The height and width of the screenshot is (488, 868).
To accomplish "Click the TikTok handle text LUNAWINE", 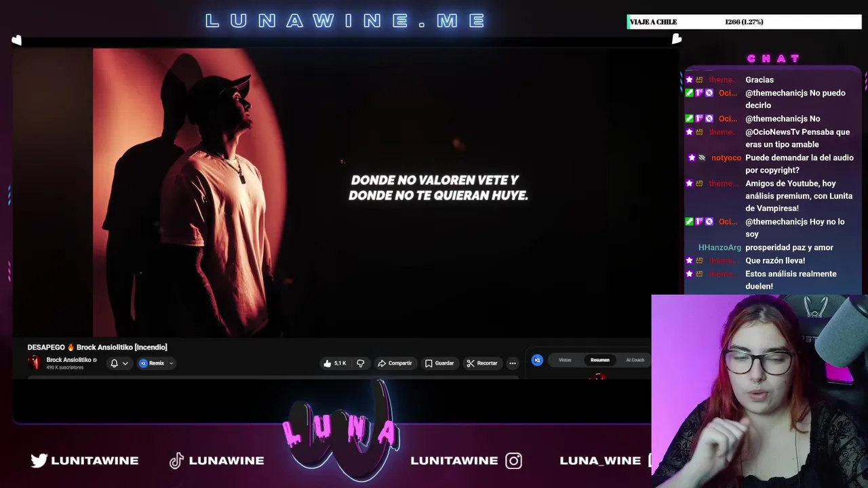I will pos(226,460).
